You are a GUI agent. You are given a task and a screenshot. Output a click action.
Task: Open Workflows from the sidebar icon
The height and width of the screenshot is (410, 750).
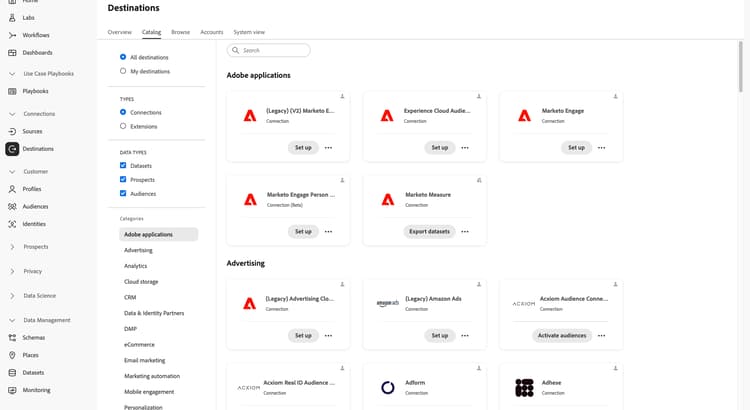click(12, 35)
